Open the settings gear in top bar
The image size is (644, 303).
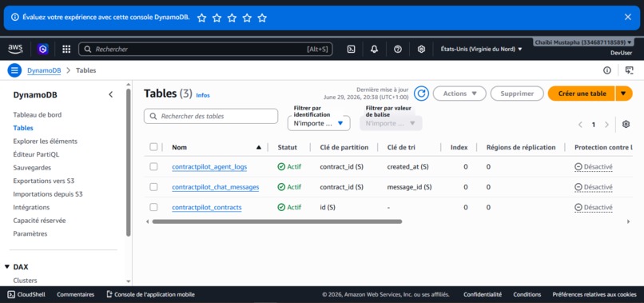pos(421,50)
